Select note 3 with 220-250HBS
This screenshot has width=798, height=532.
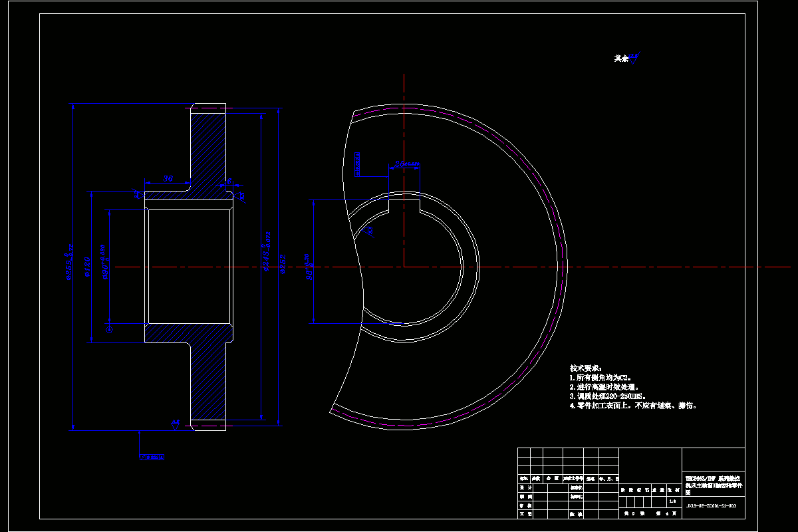607,396
